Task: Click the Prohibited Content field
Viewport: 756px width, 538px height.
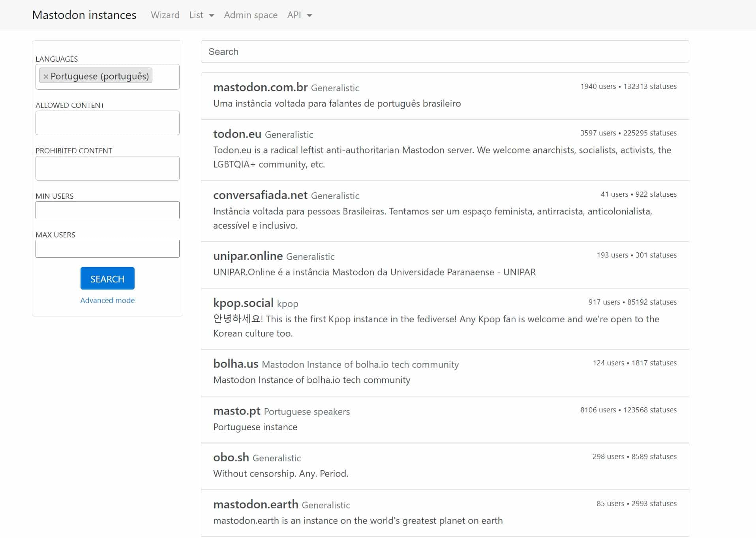Action: (107, 168)
